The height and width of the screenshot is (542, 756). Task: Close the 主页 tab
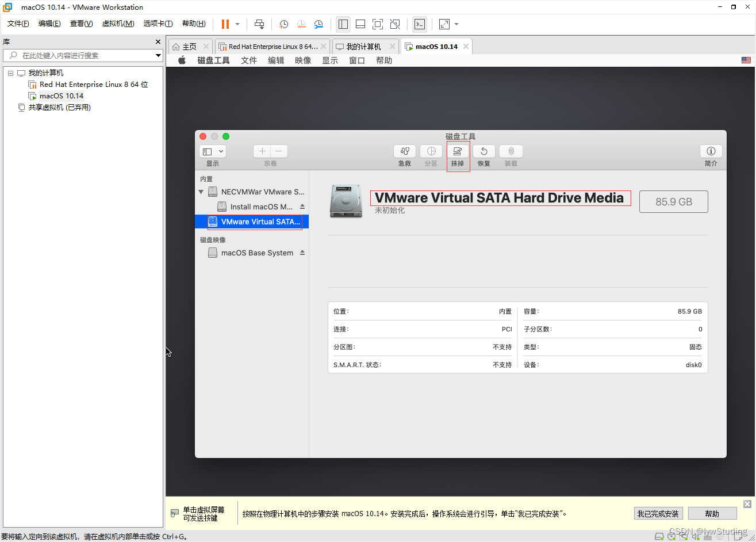(x=206, y=47)
